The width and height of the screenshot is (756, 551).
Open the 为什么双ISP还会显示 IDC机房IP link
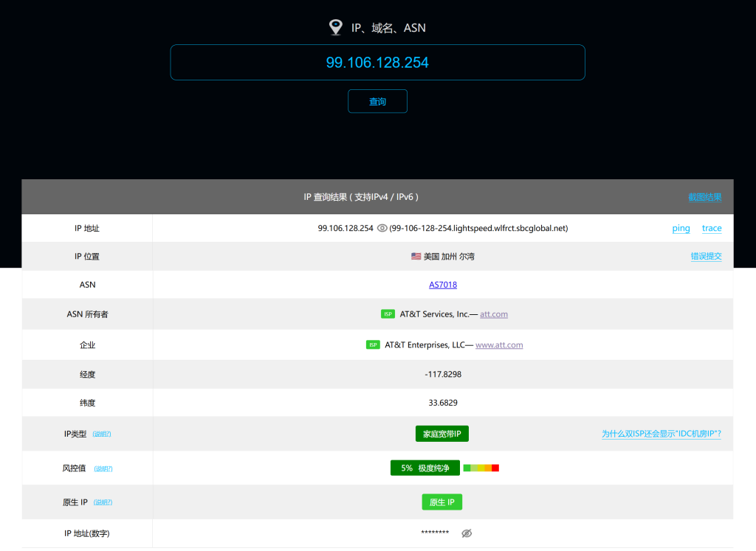click(661, 434)
